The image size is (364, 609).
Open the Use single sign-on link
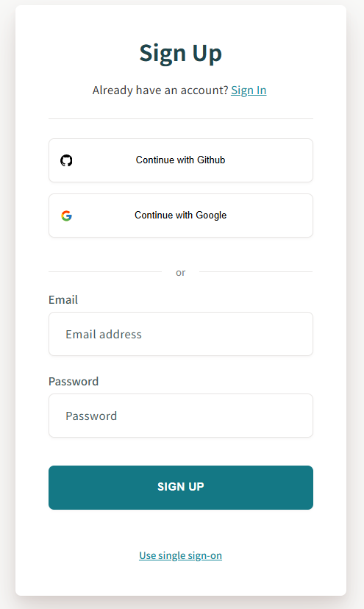(181, 555)
